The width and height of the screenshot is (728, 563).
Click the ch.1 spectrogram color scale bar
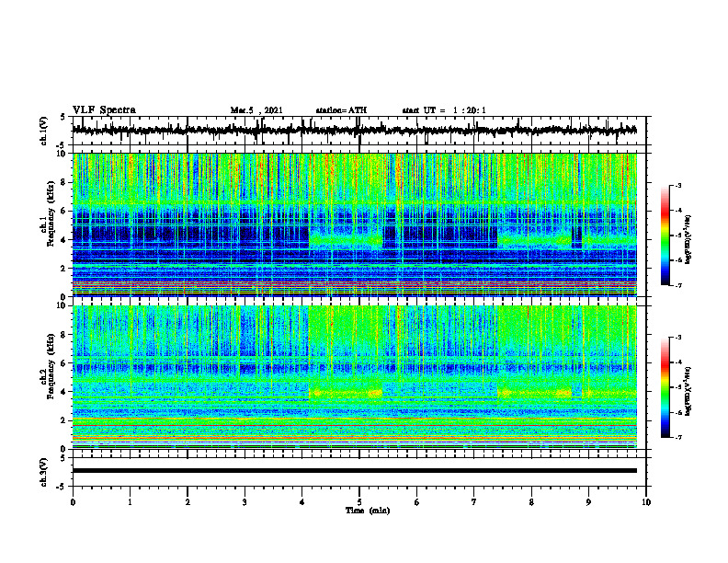coord(665,235)
